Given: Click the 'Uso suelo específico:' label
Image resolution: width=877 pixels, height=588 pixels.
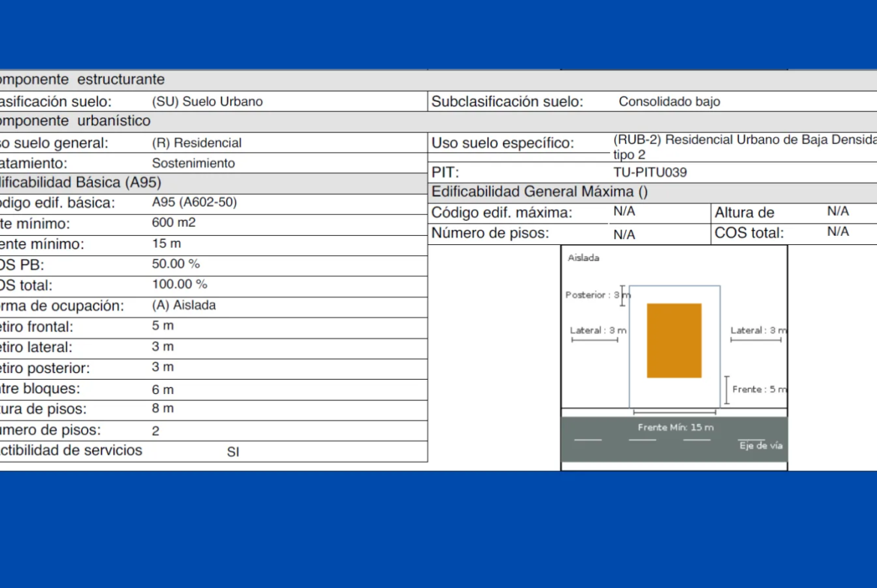Looking at the screenshot, I should click(x=502, y=143).
